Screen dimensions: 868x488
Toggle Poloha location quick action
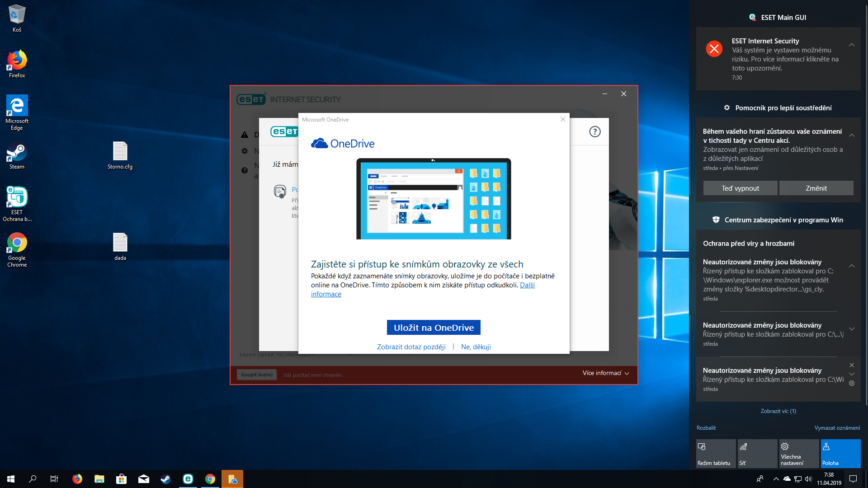pyautogui.click(x=840, y=454)
